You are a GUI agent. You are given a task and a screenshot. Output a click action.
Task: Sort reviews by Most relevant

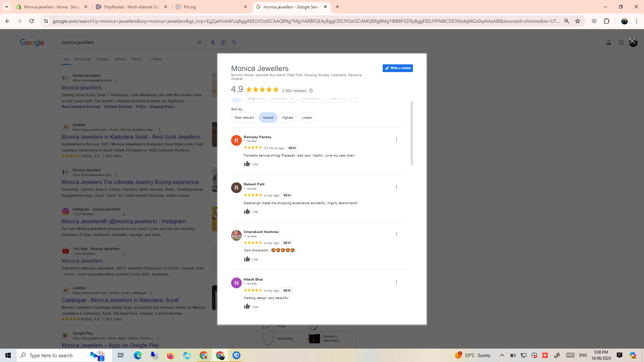244,118
